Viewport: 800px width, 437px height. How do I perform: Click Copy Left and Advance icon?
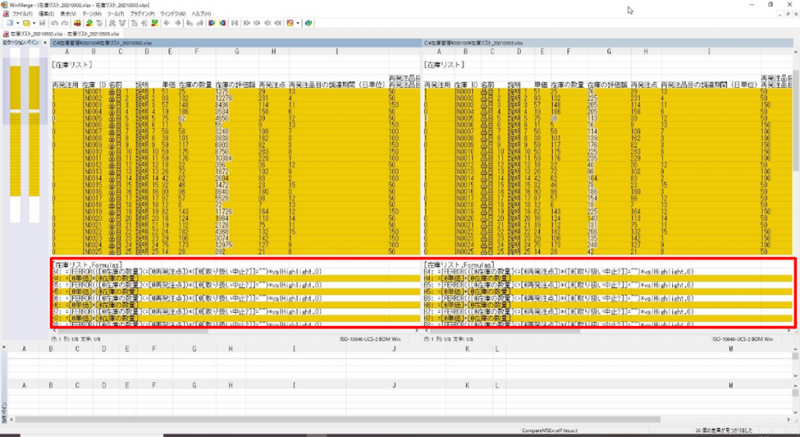coord(199,23)
